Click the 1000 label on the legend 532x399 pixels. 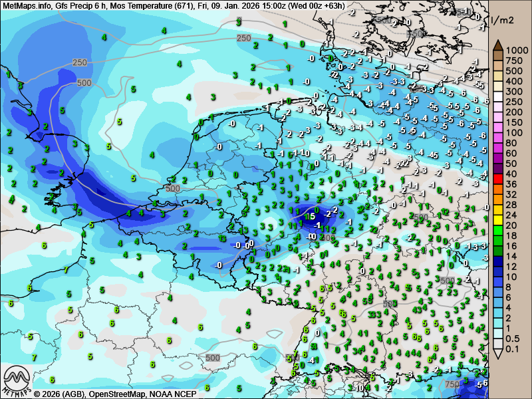pyautogui.click(x=515, y=50)
